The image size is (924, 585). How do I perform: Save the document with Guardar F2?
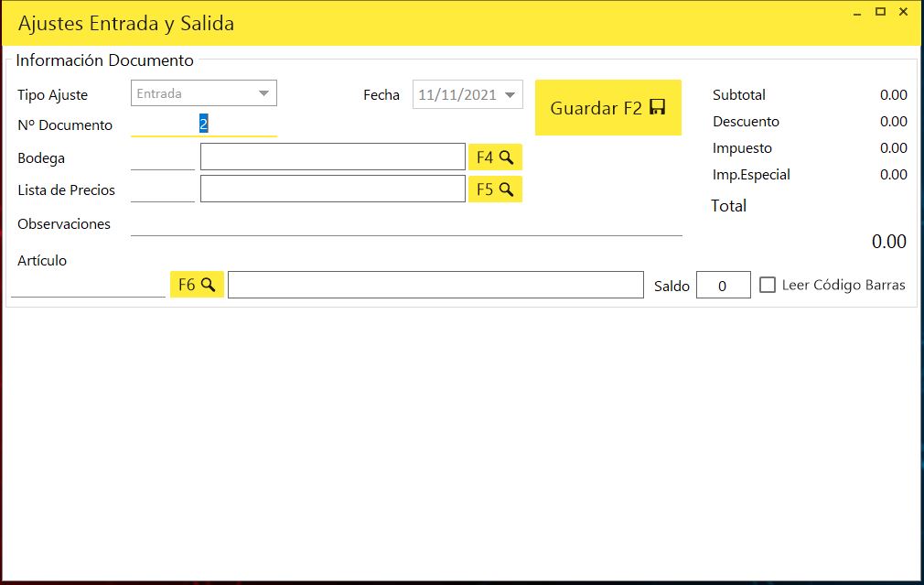(x=607, y=108)
